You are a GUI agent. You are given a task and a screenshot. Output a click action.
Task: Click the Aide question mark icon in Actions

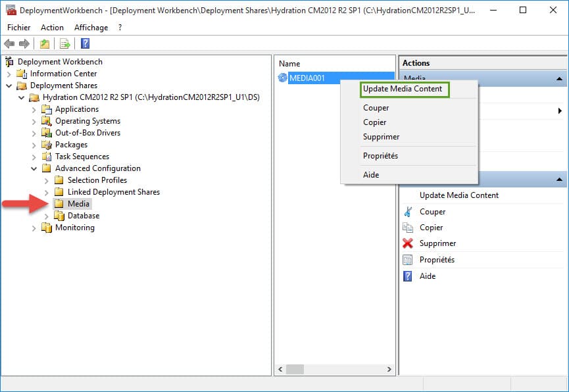(x=408, y=276)
